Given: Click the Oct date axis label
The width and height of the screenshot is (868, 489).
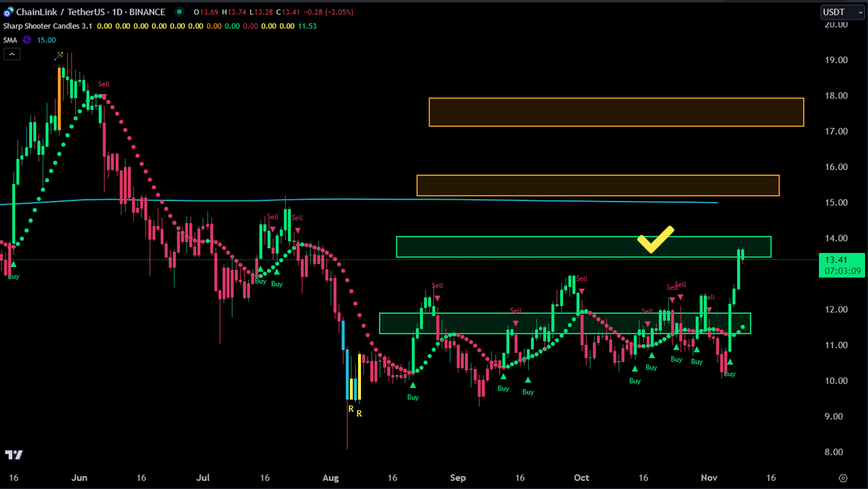Looking at the screenshot, I should click(x=580, y=478).
